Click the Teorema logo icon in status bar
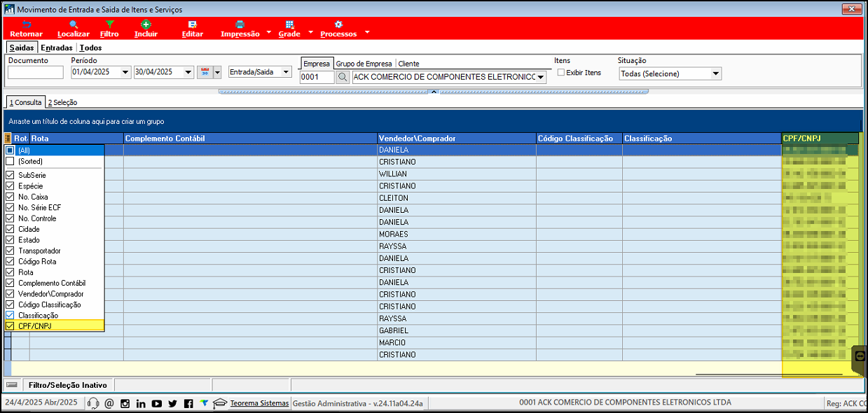 click(204, 403)
